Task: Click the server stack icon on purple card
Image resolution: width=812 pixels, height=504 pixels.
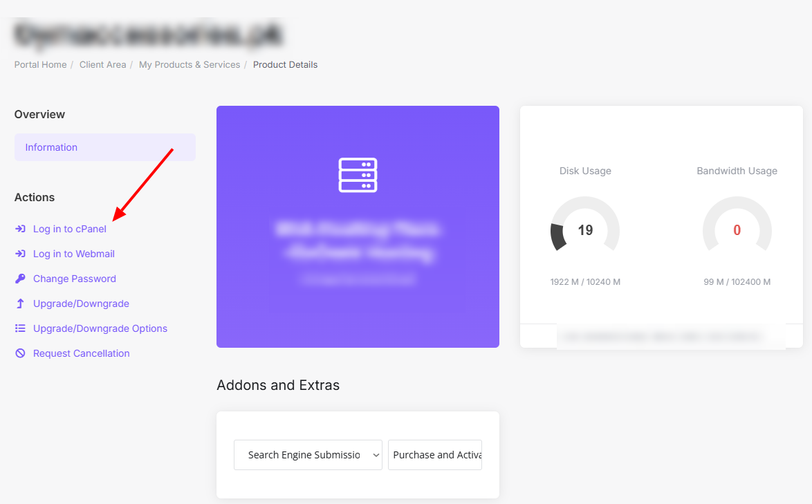Action: click(358, 175)
